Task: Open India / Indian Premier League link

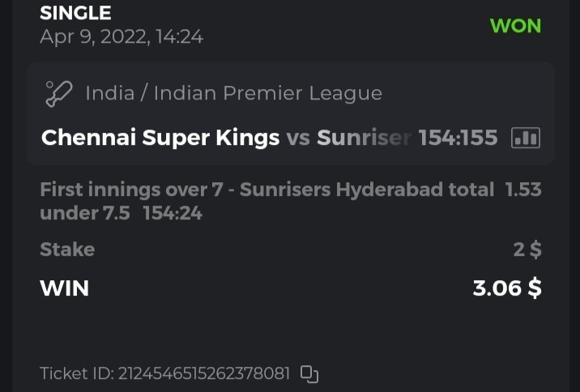Action: pyautogui.click(x=233, y=93)
